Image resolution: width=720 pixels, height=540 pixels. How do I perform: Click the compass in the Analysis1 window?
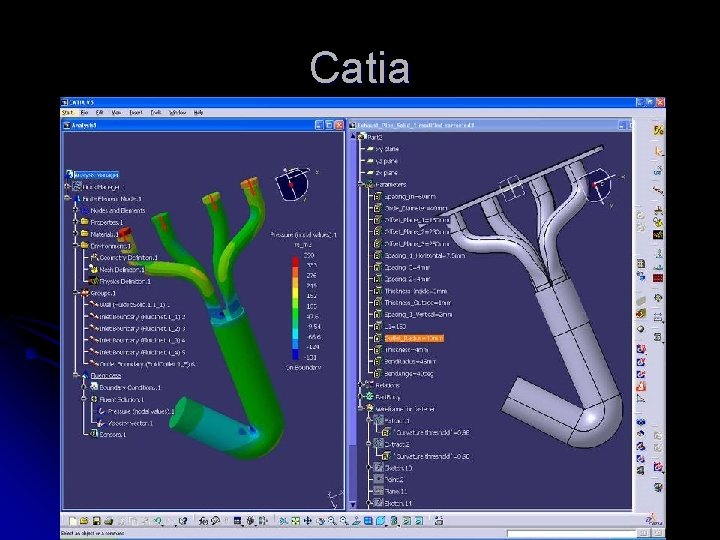(x=292, y=185)
